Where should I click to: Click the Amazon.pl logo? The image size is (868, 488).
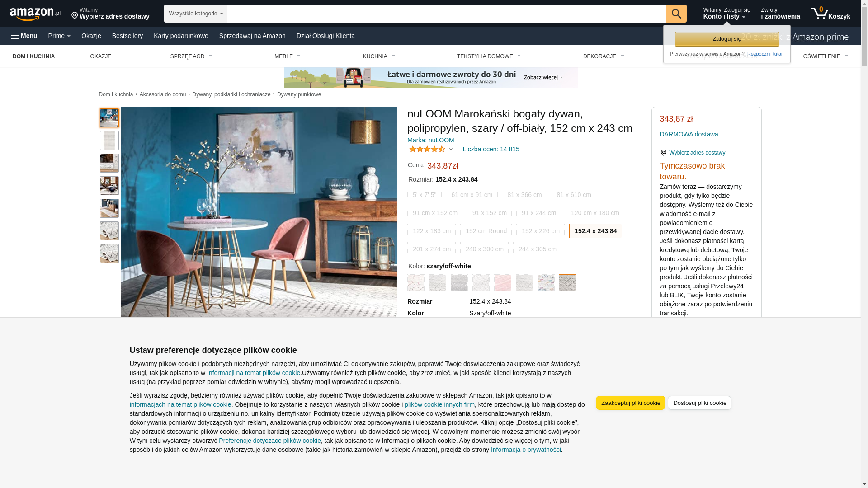pos(35,14)
